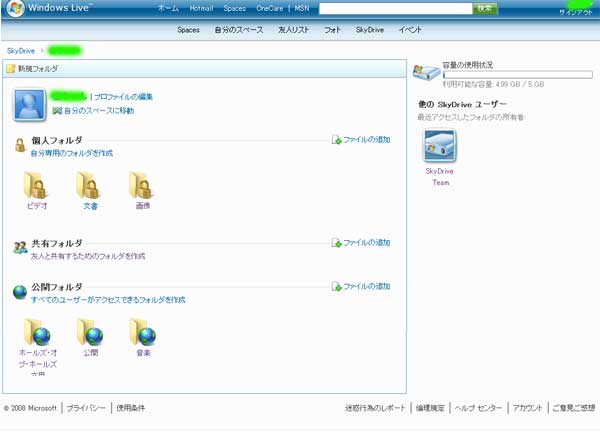This screenshot has height=436, width=600.
Task: Select イベント navigation tab
Action: click(x=410, y=30)
